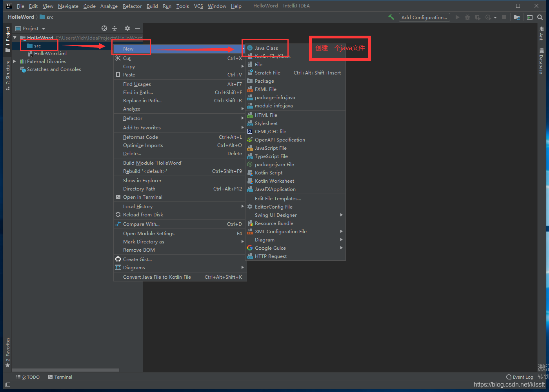Click the Debug bug icon in toolbar
Viewport: 549px width, 392px height.
tap(467, 17)
